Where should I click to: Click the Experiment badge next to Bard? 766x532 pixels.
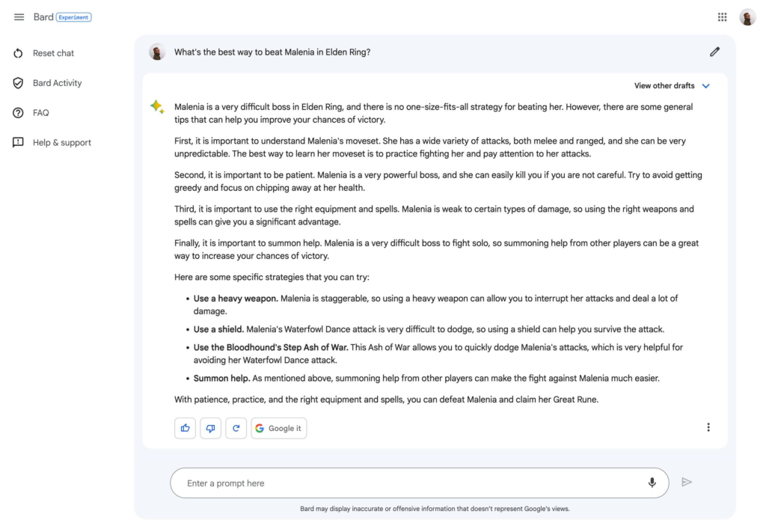point(74,17)
